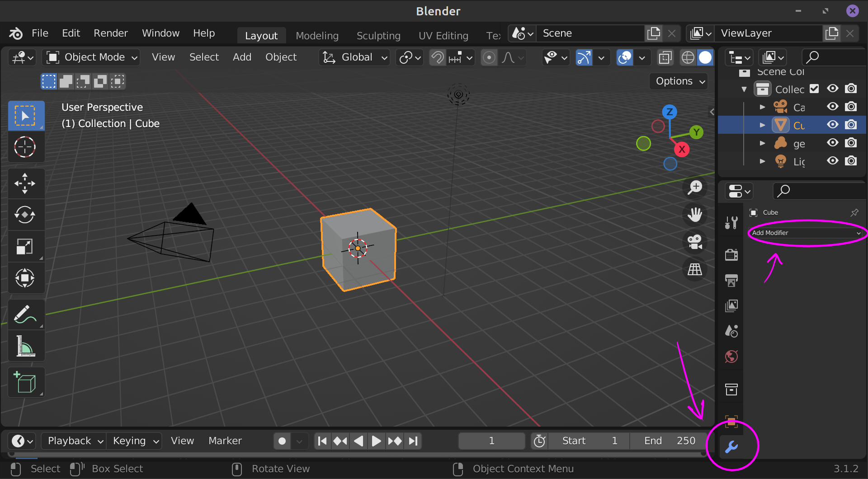Select the Select Box tool
The width and height of the screenshot is (868, 479).
[26, 116]
